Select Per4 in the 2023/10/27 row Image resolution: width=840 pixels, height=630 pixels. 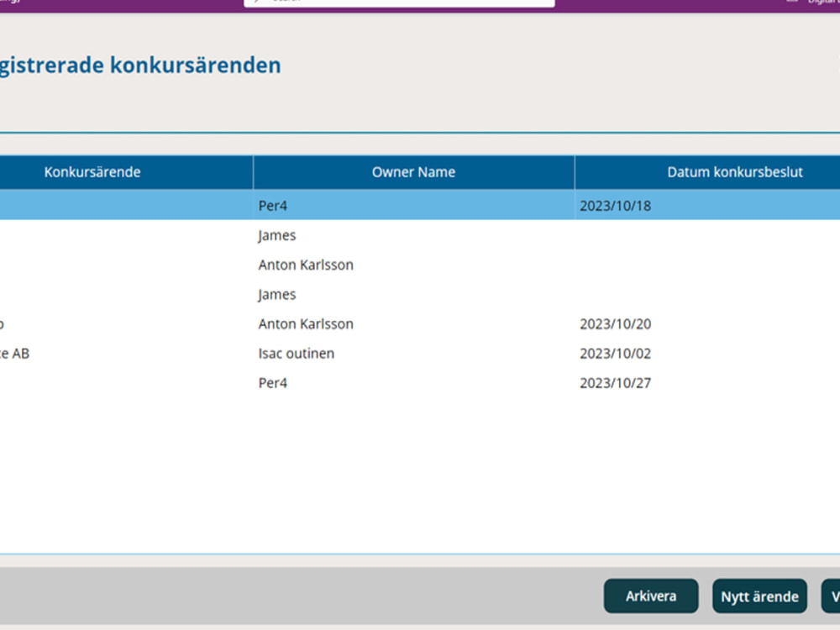coord(273,383)
